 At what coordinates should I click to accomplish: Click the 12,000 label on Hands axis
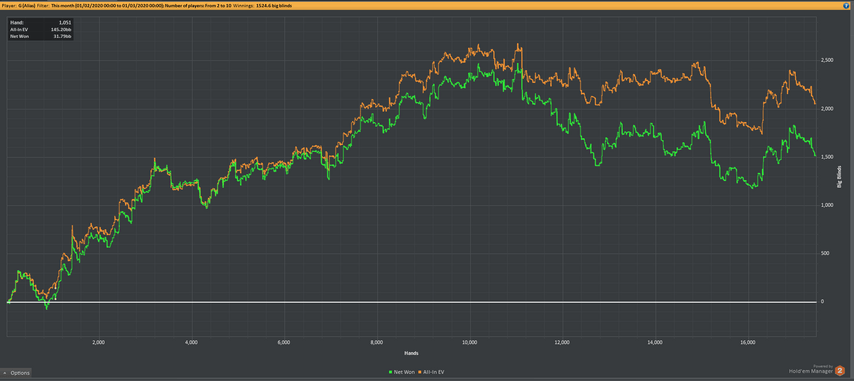point(562,343)
